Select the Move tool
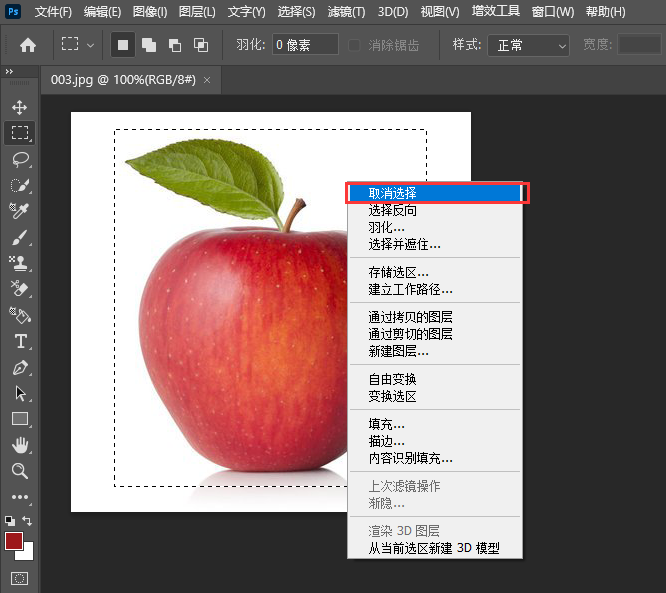Image resolution: width=666 pixels, height=593 pixels. pos(20,107)
